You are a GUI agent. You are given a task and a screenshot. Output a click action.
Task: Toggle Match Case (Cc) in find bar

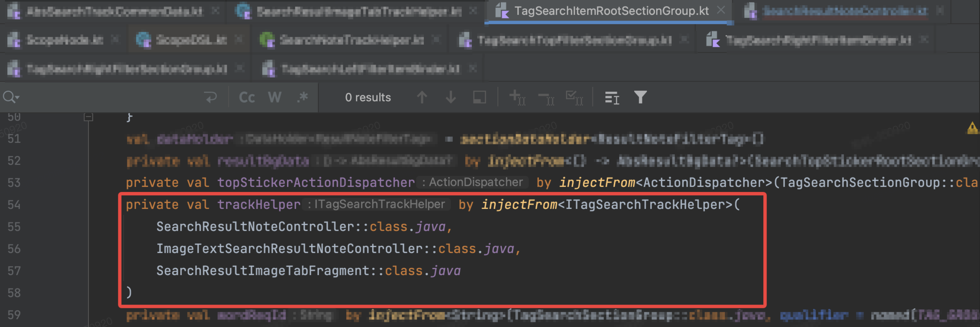[247, 97]
